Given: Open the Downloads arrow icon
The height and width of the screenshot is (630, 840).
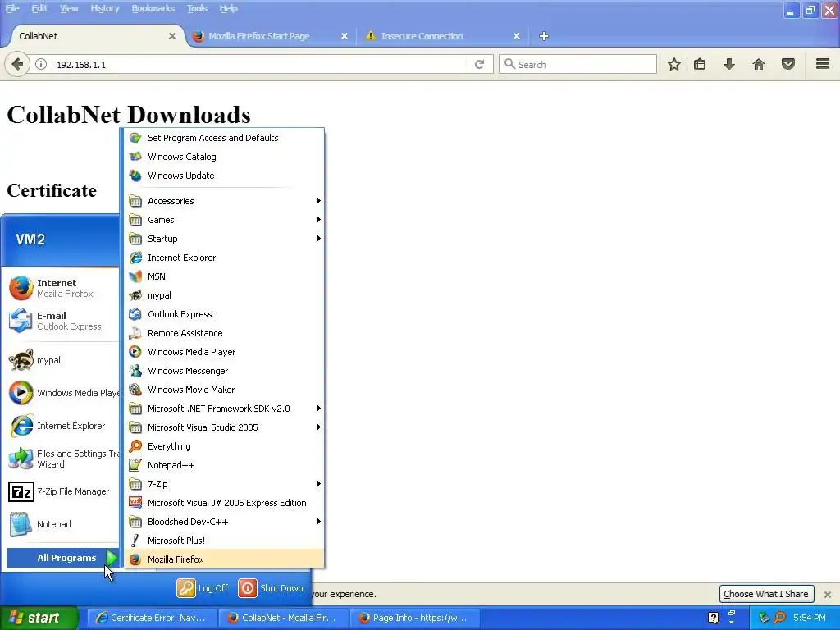Looking at the screenshot, I should pyautogui.click(x=728, y=64).
